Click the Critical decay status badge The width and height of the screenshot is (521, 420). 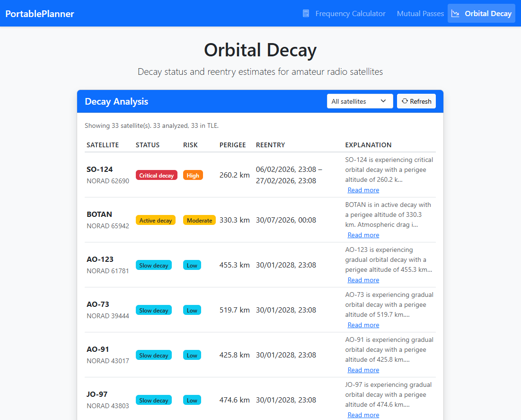[x=157, y=175]
